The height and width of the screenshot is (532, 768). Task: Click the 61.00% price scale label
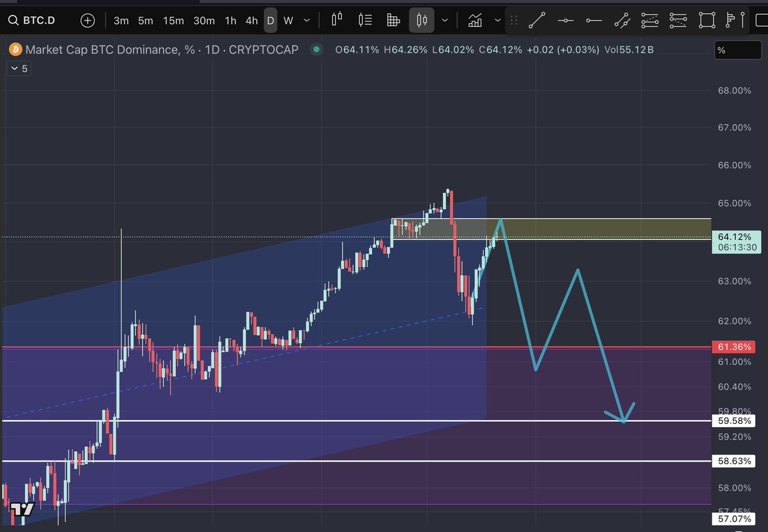[735, 362]
